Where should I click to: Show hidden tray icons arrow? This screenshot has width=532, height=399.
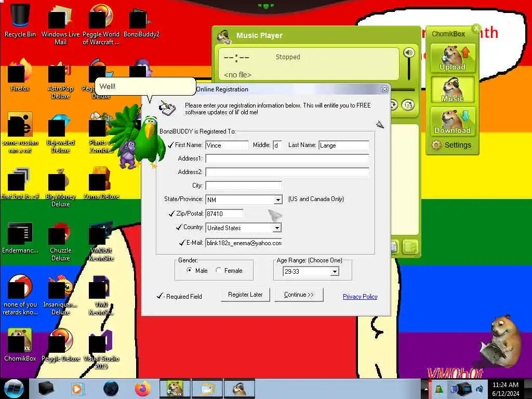point(426,389)
